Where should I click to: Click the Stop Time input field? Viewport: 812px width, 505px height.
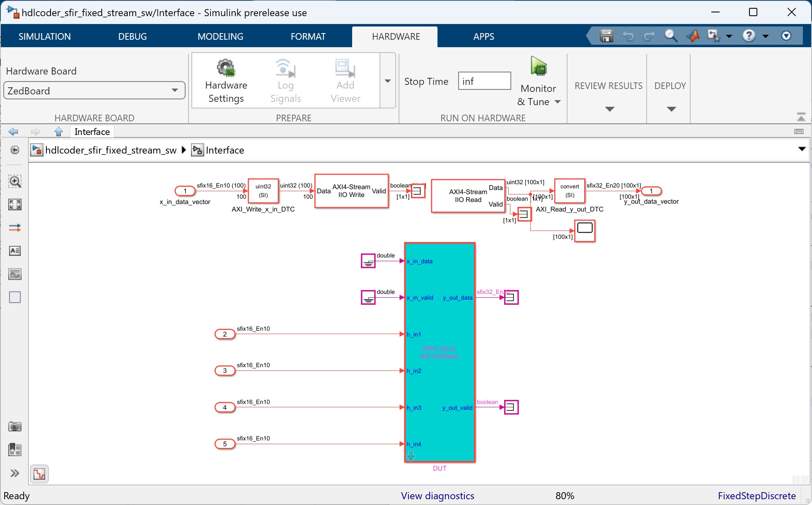point(484,81)
